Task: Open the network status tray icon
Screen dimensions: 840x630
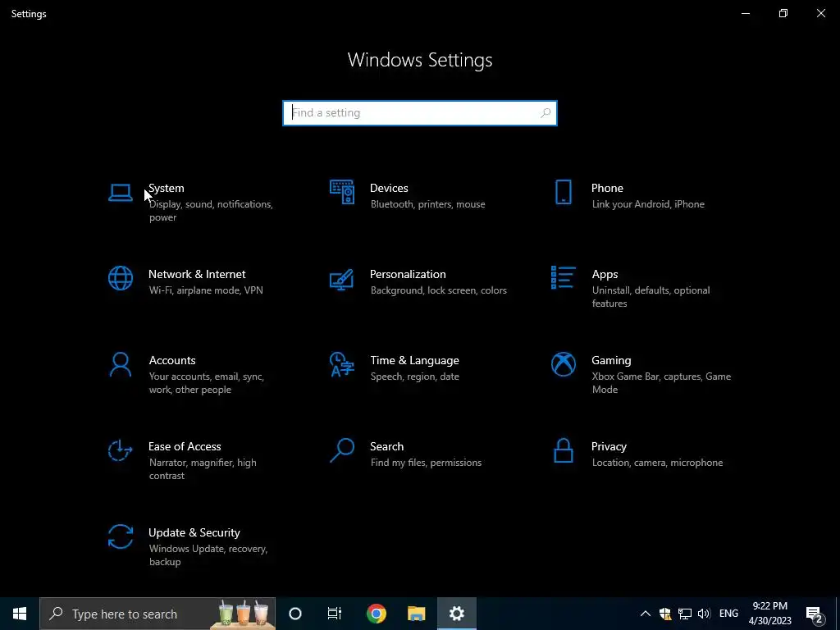Action: click(x=685, y=614)
